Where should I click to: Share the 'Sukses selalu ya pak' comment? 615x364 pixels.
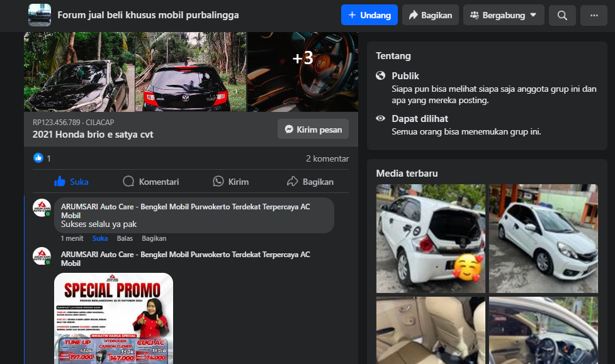[x=154, y=238]
